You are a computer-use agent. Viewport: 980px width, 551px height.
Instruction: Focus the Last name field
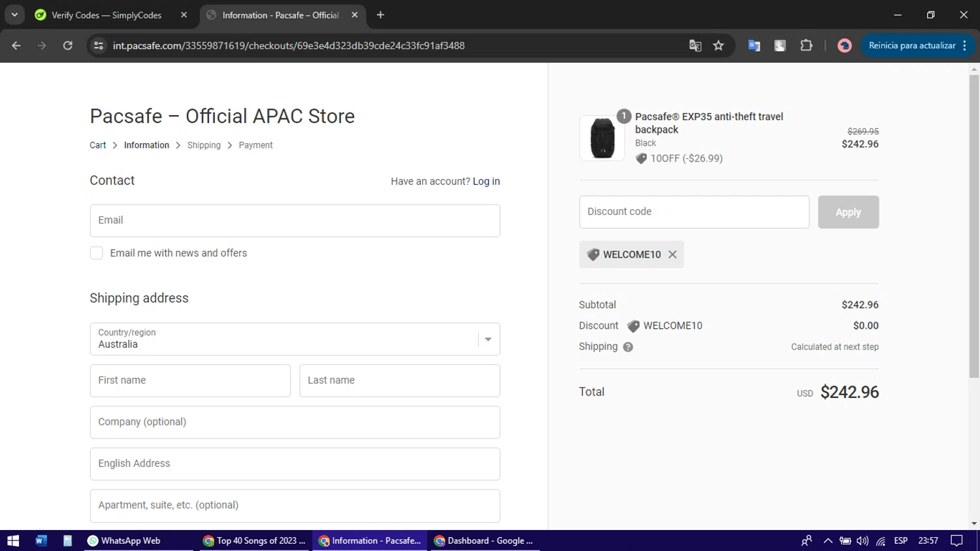pos(400,380)
